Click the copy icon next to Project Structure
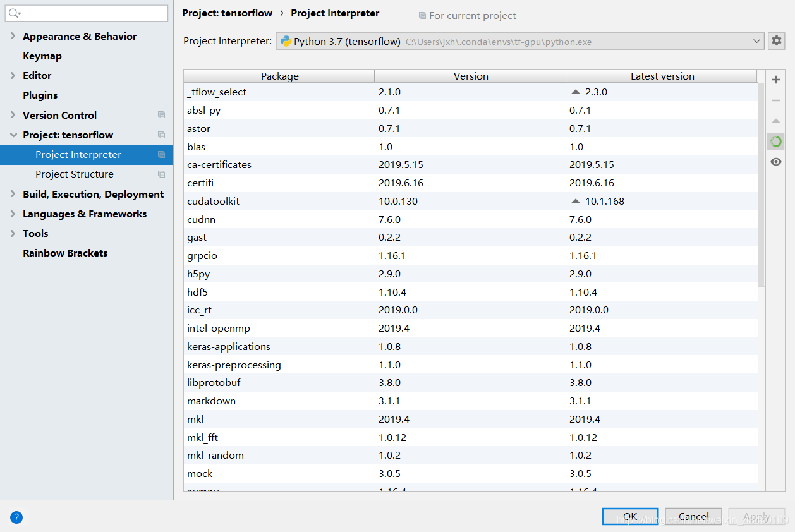This screenshot has width=795, height=532. point(161,174)
